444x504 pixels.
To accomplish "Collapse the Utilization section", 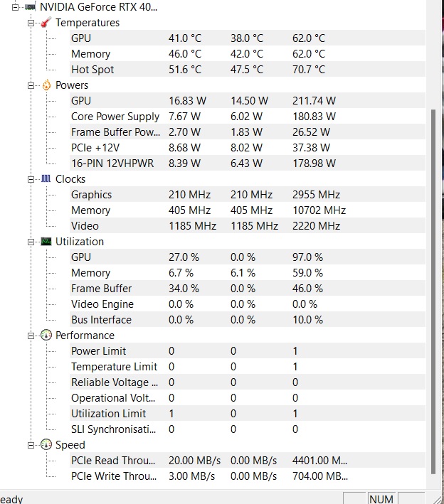I will [31, 242].
